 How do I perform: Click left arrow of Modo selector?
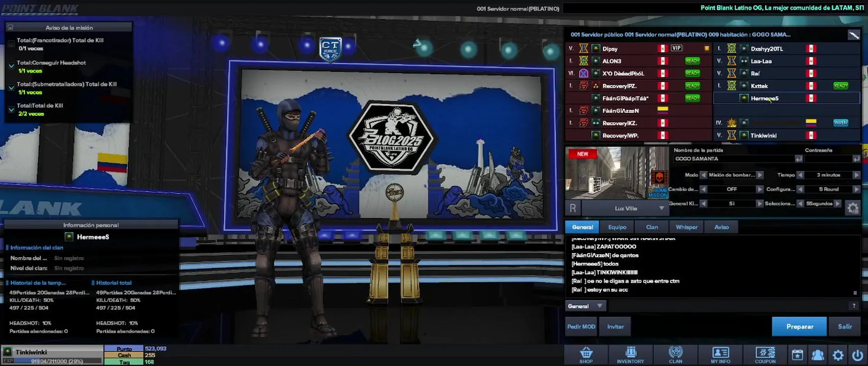coord(703,175)
